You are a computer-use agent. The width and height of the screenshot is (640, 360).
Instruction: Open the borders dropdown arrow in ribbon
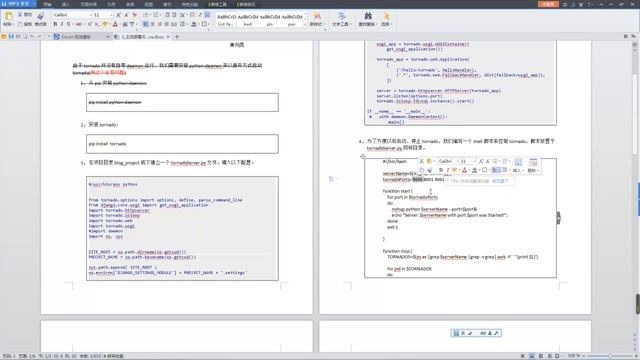point(209,24)
